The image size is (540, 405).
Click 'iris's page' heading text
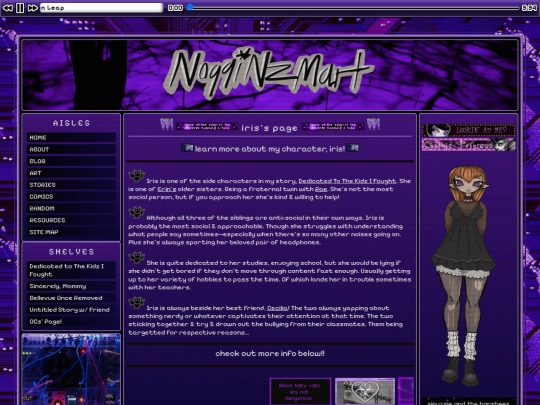(269, 128)
